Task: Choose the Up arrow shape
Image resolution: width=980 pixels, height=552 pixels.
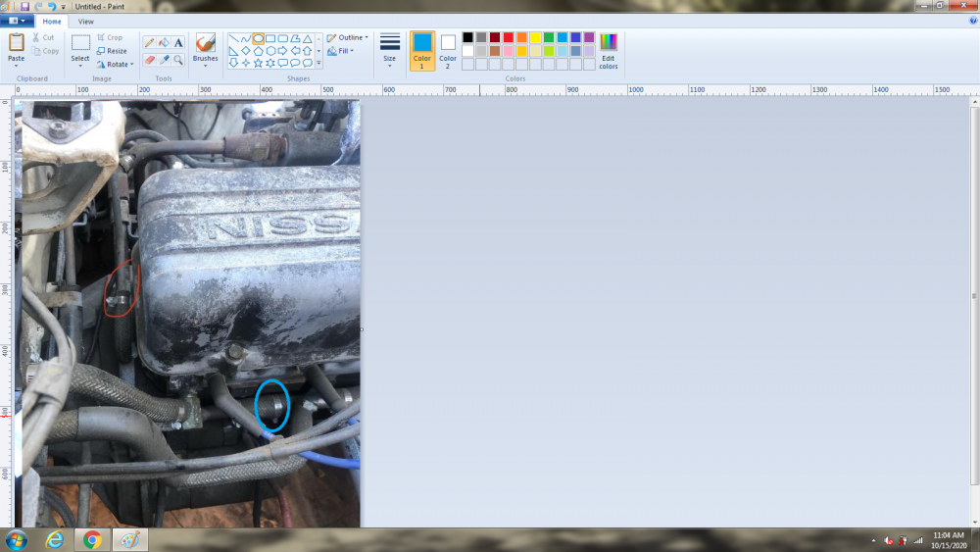Action: pos(307,51)
